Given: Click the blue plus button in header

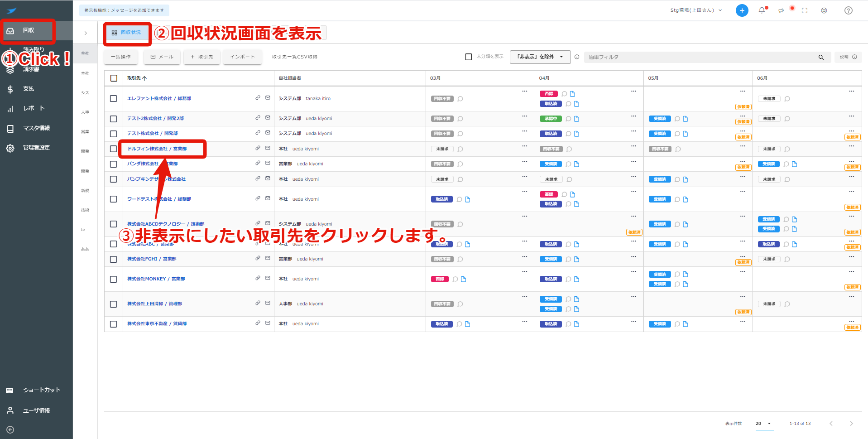Looking at the screenshot, I should coord(742,10).
